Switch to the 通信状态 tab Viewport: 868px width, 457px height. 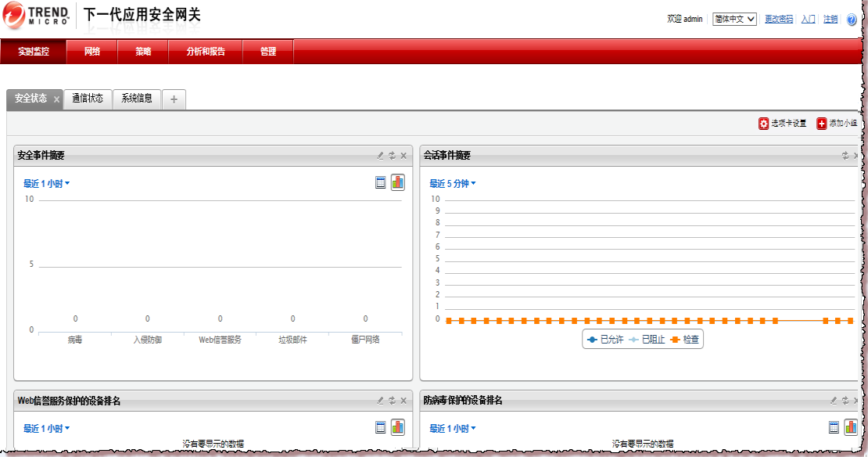87,99
